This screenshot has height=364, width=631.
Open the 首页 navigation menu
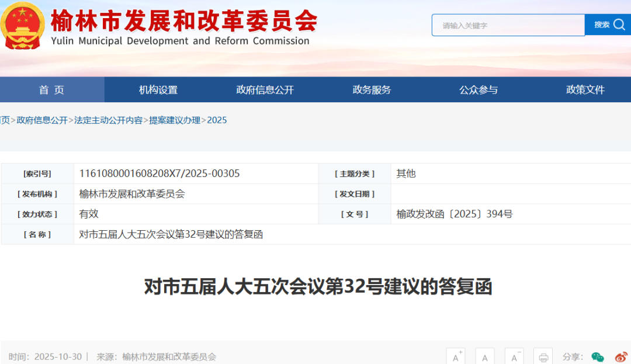point(51,89)
